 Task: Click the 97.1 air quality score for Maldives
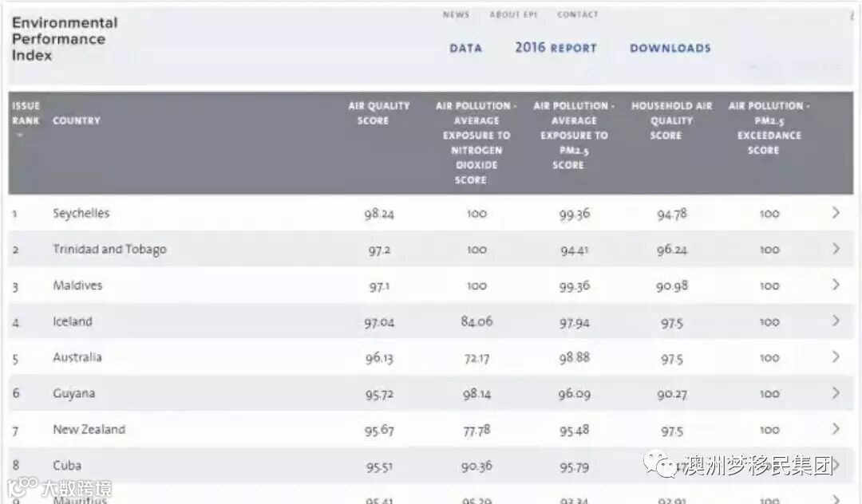click(x=379, y=286)
